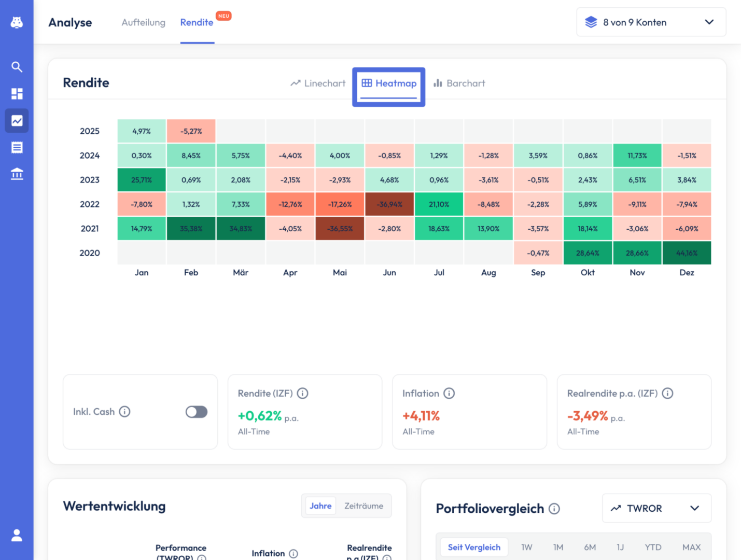Click heatmap cell -0,47% for Sep 2020
The image size is (741, 560).
538,253
